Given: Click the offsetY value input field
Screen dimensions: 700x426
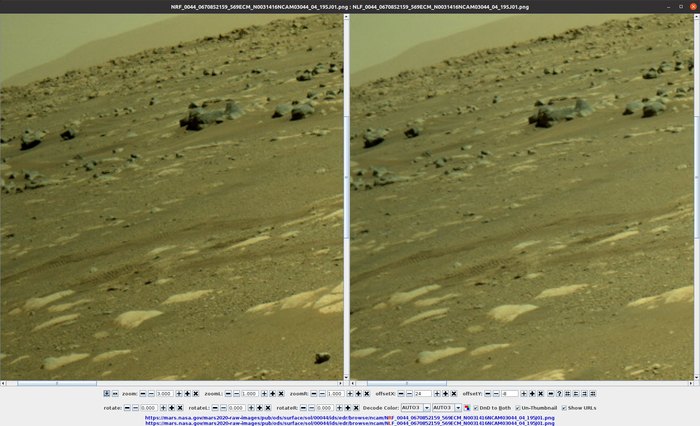Looking at the screenshot, I should [x=509, y=394].
